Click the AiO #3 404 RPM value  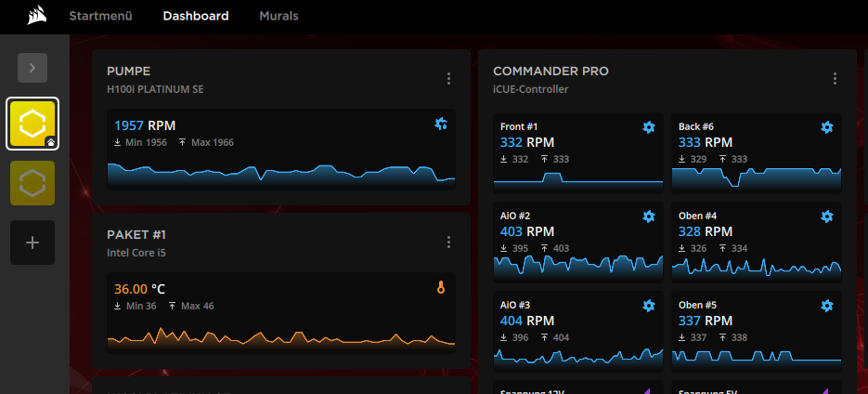pyautogui.click(x=527, y=321)
